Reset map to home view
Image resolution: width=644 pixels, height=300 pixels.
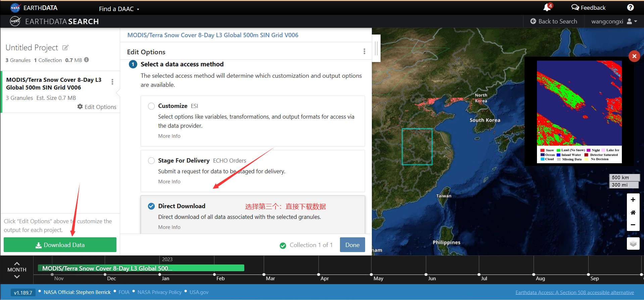click(x=633, y=212)
